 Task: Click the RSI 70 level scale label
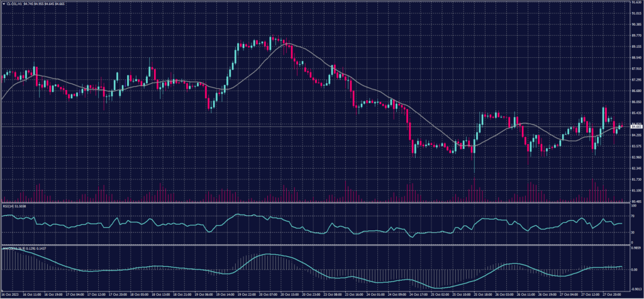pyautogui.click(x=631, y=216)
